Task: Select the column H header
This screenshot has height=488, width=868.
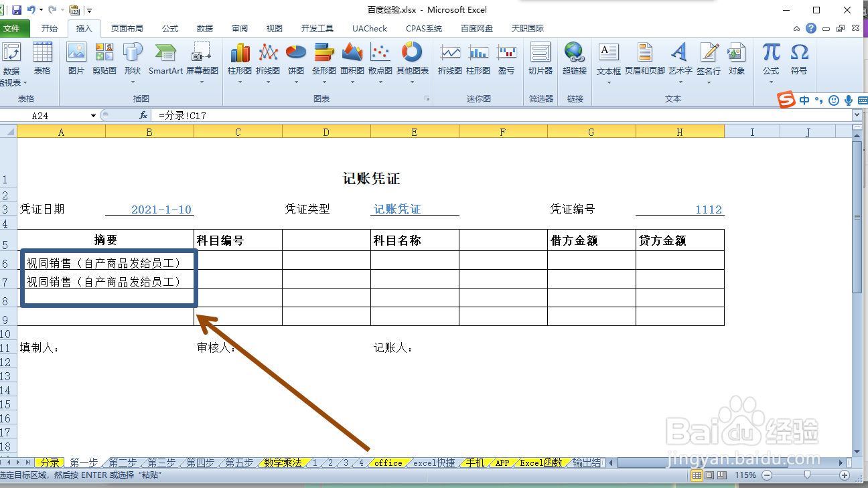Action: tap(680, 132)
